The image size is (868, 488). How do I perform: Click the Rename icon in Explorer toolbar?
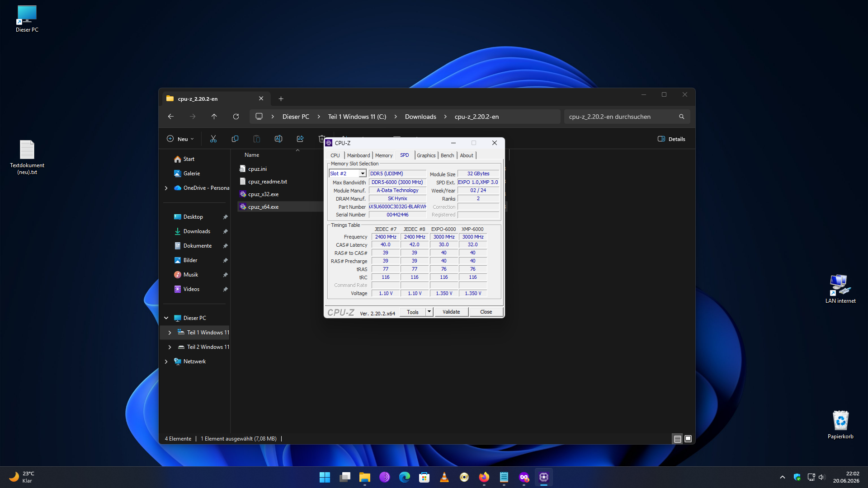[278, 139]
